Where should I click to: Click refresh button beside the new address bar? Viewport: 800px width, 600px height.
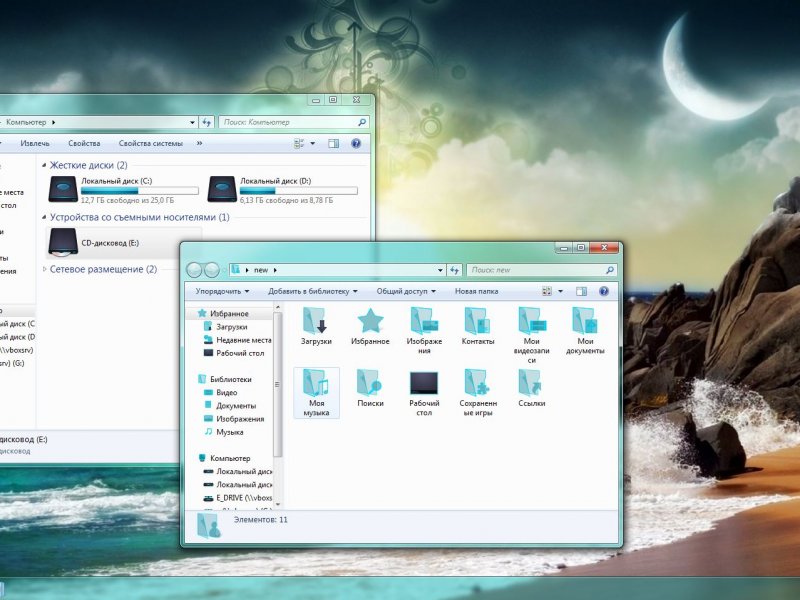tap(455, 270)
